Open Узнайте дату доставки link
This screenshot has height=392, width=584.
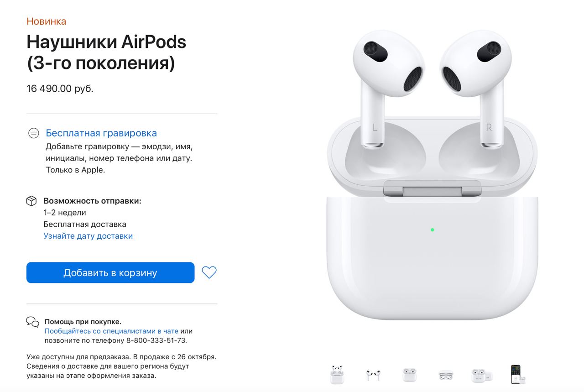88,236
